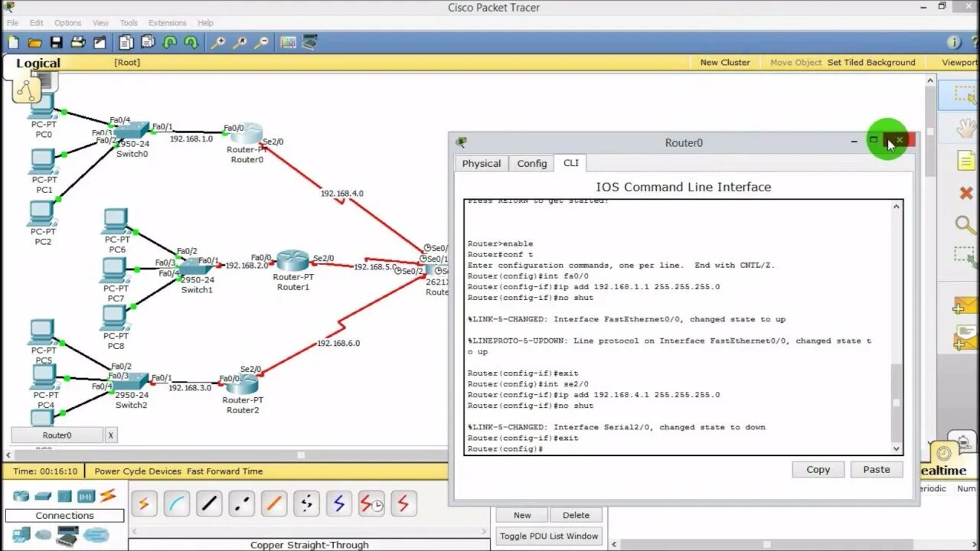
Task: Save the network with the floppy icon
Action: [56, 43]
